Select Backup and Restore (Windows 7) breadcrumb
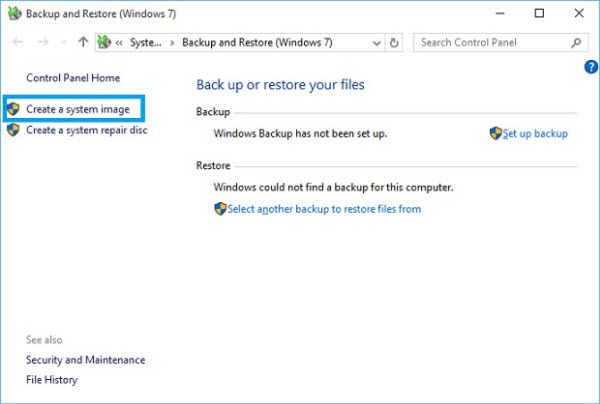The height and width of the screenshot is (404, 600). (x=257, y=42)
